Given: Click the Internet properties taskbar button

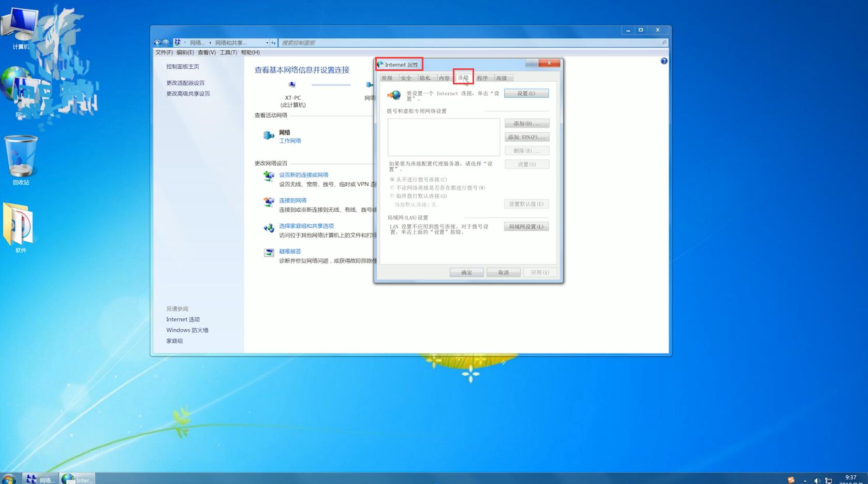Looking at the screenshot, I should tap(78, 479).
